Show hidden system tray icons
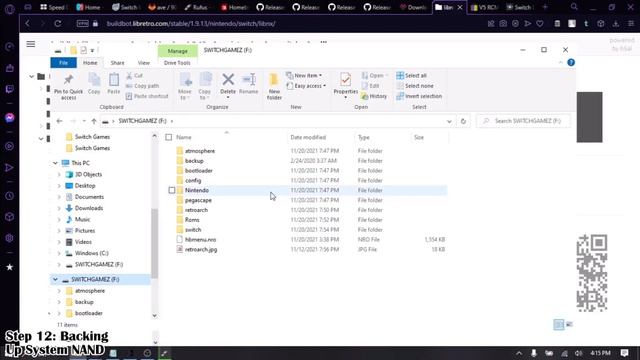 tap(519, 353)
